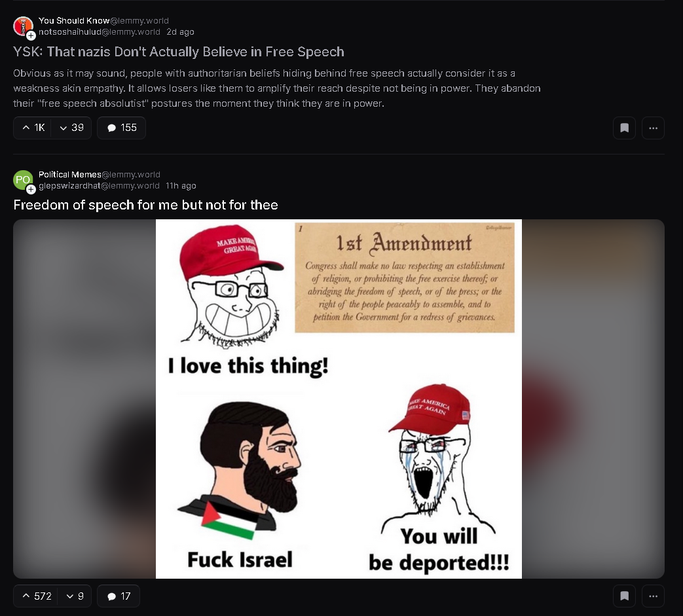Bookmark the YSK free speech post

click(x=624, y=128)
